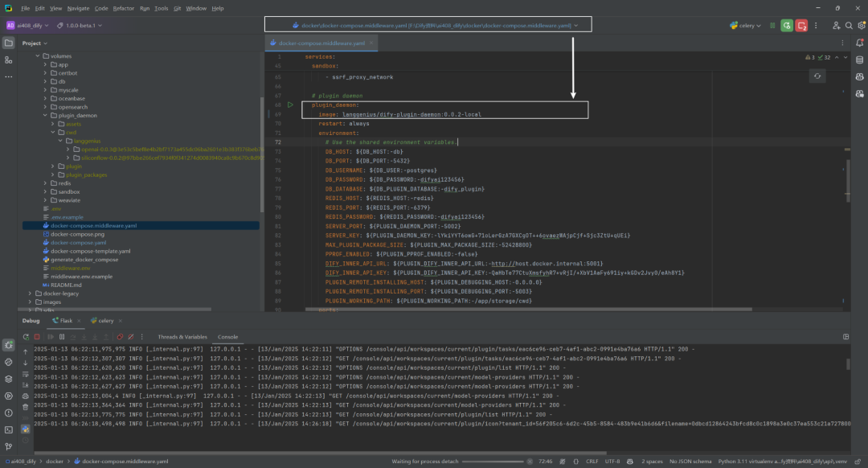
Task: Toggle soft-wrap in console sidebar
Action: (26, 374)
